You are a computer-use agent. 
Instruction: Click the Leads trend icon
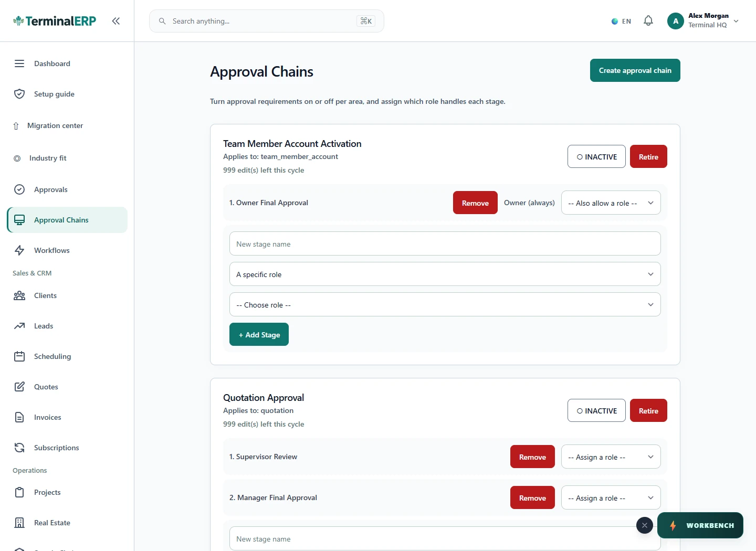click(19, 326)
